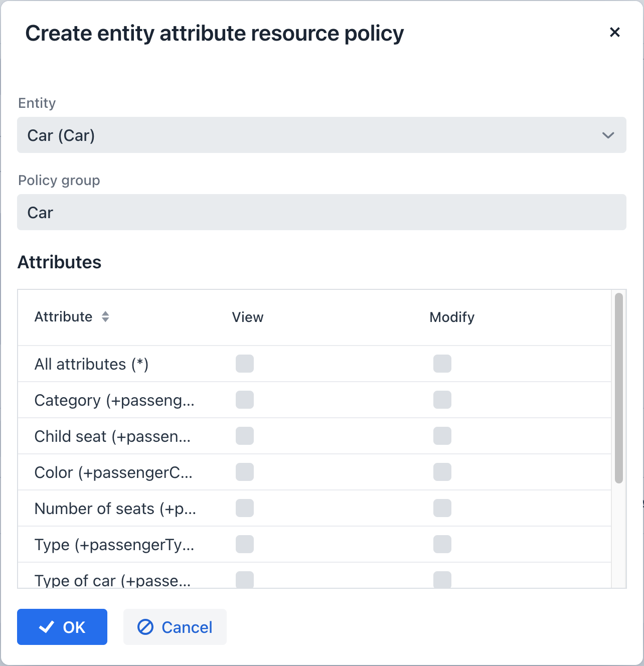Toggle Modify for Color attribute
Screen dimensions: 644x666
[442, 472]
